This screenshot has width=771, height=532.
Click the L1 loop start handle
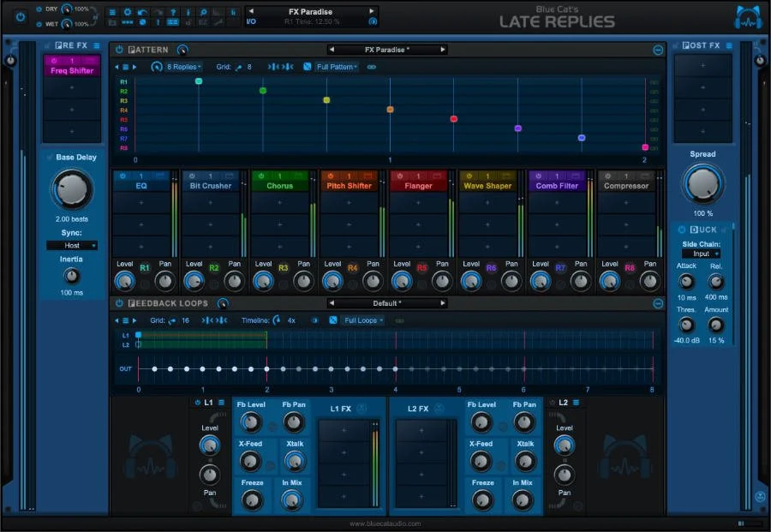coord(139,335)
